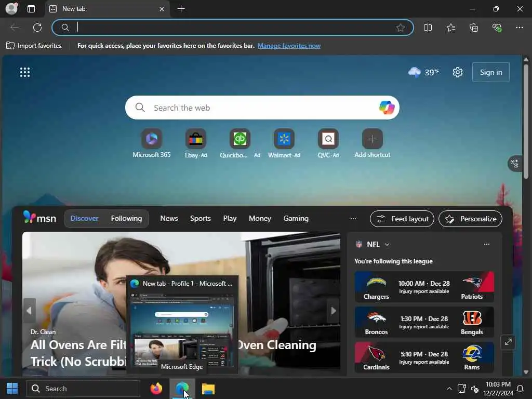Image resolution: width=532 pixels, height=399 pixels.
Task: Open the notifications bell icon
Action: [520, 389]
